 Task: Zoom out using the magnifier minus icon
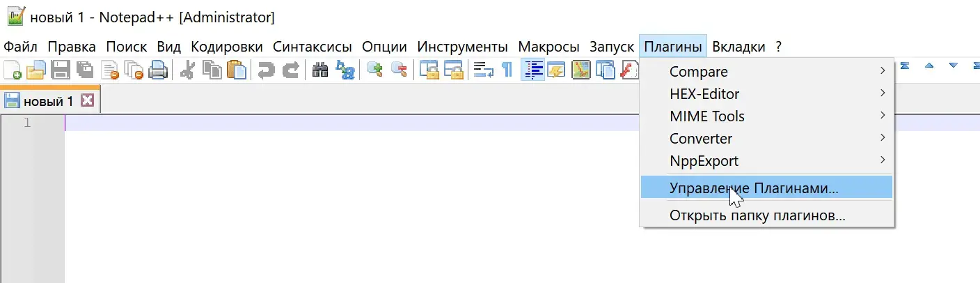click(399, 69)
